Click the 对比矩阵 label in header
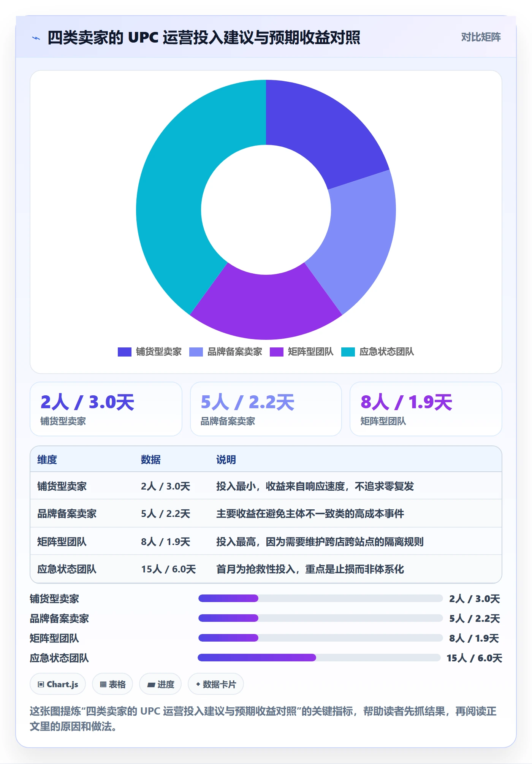 pos(481,37)
